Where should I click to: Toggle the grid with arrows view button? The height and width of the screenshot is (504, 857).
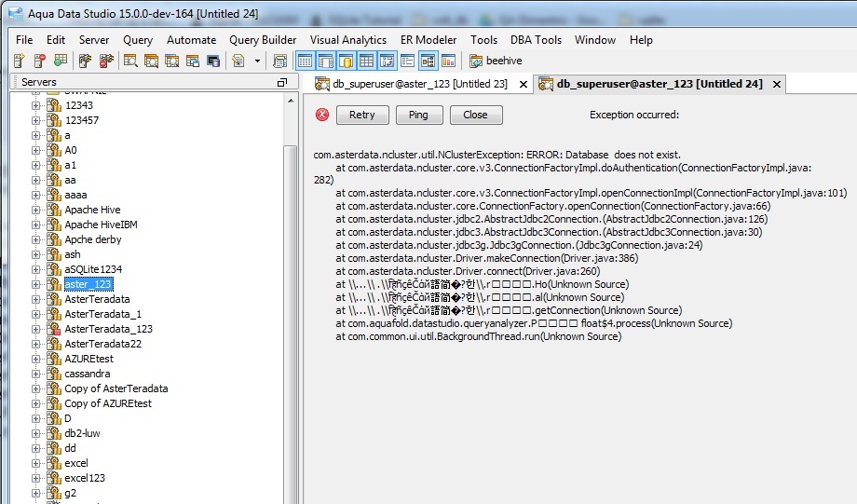click(387, 61)
